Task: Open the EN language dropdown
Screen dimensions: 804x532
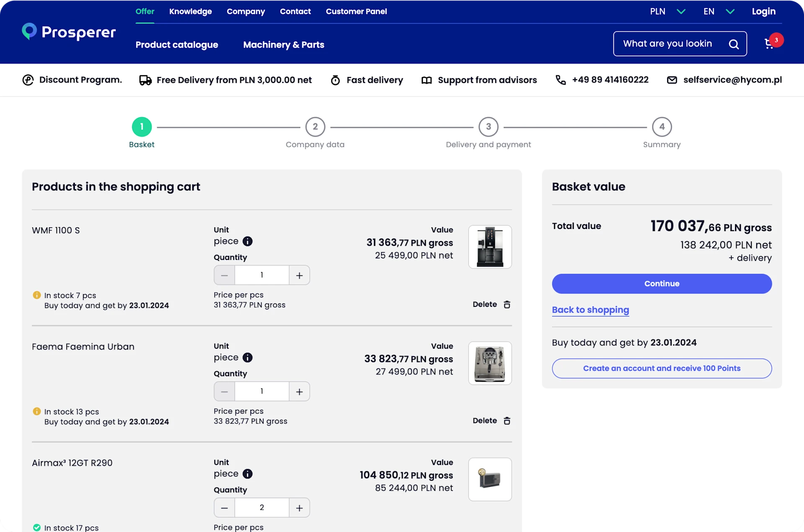Action: click(718, 11)
